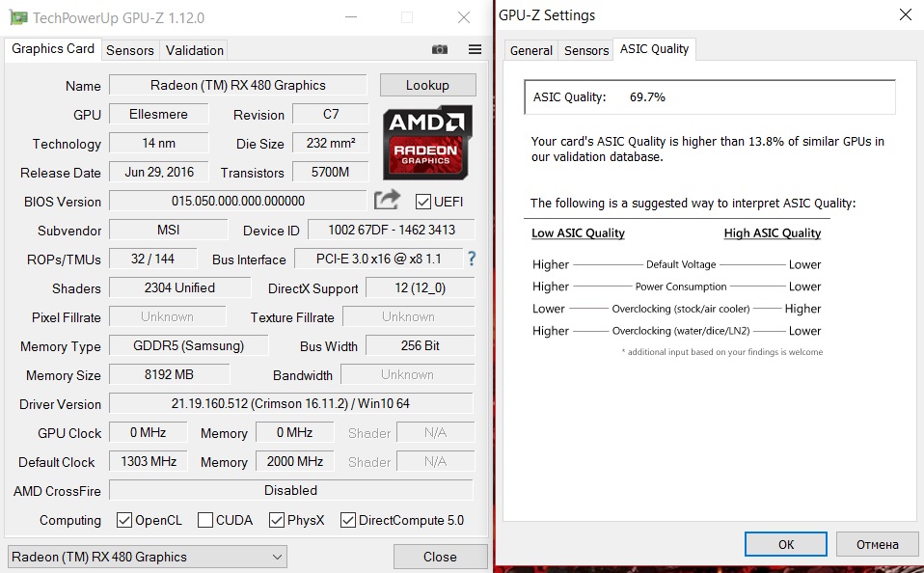Click the Bus Interface field PCI-E 3.0 x16
924x573 pixels.
[378, 259]
